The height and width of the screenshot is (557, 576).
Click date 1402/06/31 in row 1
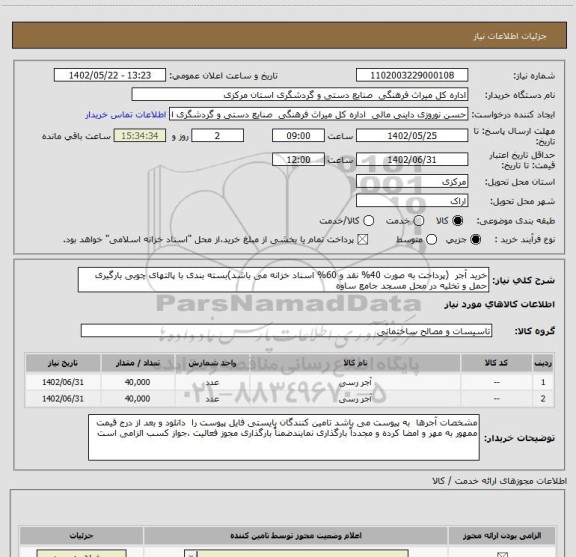[x=63, y=382]
